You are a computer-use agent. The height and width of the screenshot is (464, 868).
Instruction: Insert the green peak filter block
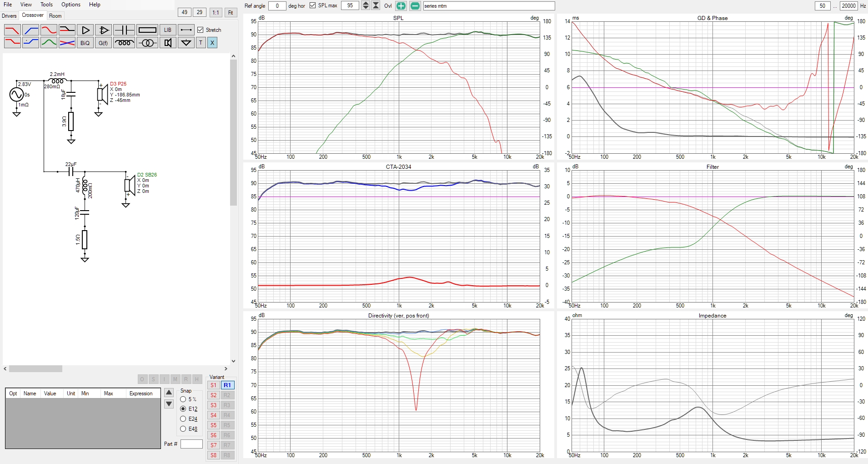49,43
